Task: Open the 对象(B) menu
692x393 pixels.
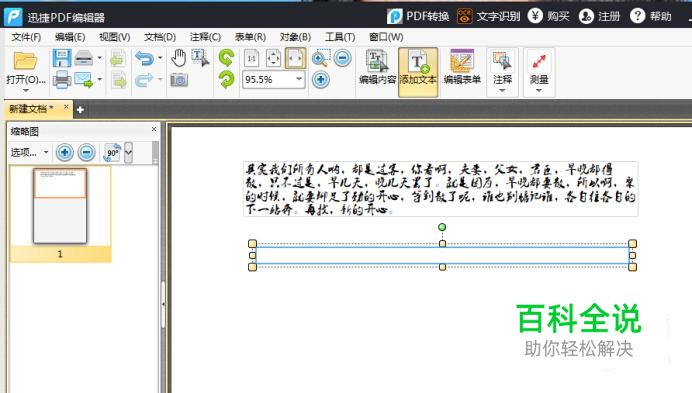Action: tap(295, 37)
